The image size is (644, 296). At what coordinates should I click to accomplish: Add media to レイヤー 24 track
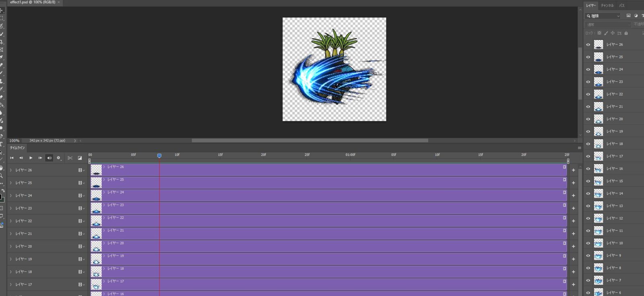point(573,195)
